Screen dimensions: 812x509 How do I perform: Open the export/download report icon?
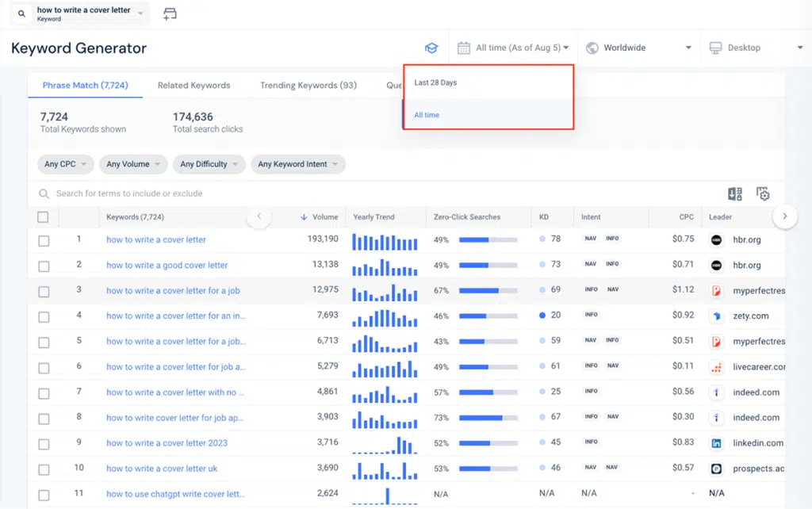[733, 193]
